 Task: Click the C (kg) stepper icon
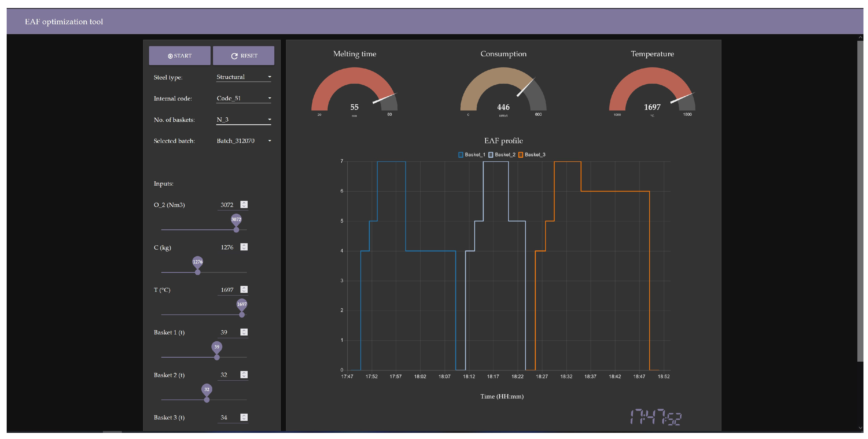244,247
